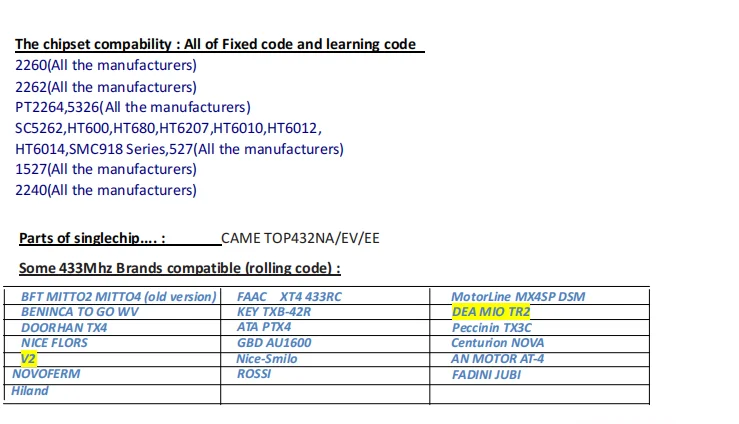Click the Parts of singlechip heading
Screen dimensions: 739x424
coord(92,238)
